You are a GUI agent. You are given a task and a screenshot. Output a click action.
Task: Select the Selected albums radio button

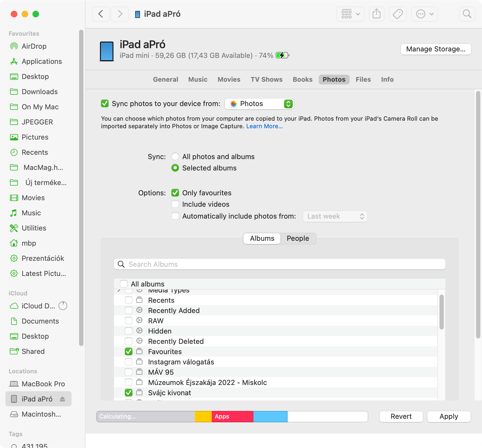click(175, 168)
